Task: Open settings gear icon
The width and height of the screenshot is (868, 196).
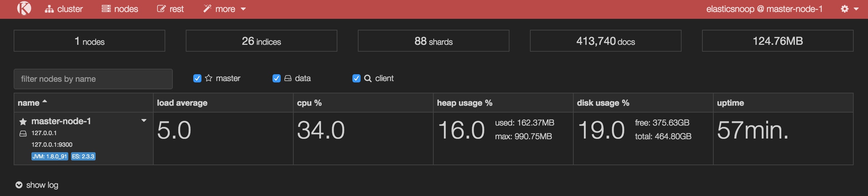Action: click(x=845, y=9)
